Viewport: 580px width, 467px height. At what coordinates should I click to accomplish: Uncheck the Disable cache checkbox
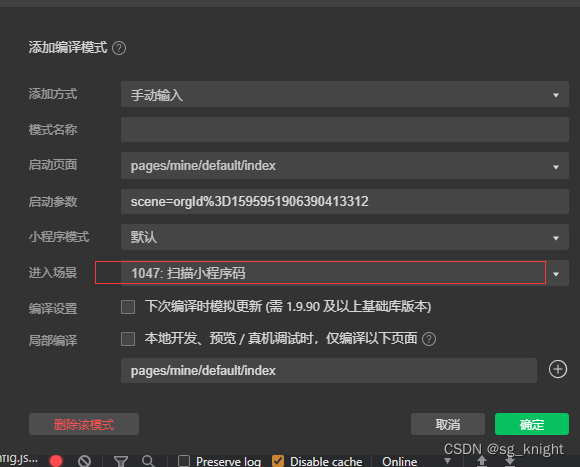[x=278, y=461]
